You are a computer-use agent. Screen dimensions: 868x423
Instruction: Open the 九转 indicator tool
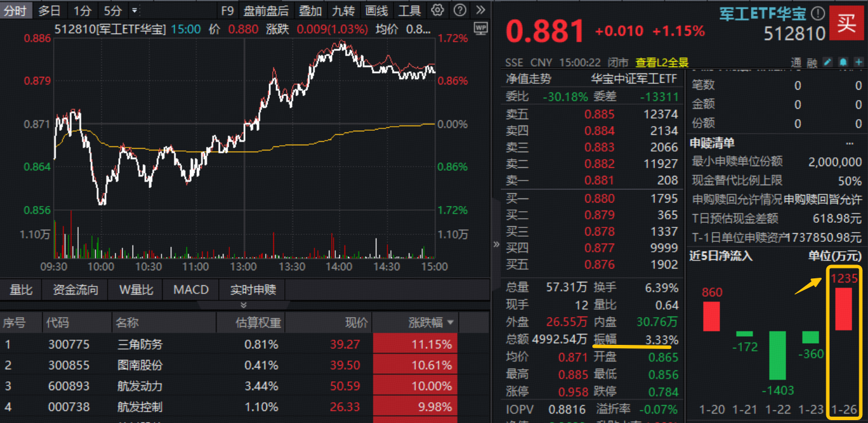click(343, 9)
